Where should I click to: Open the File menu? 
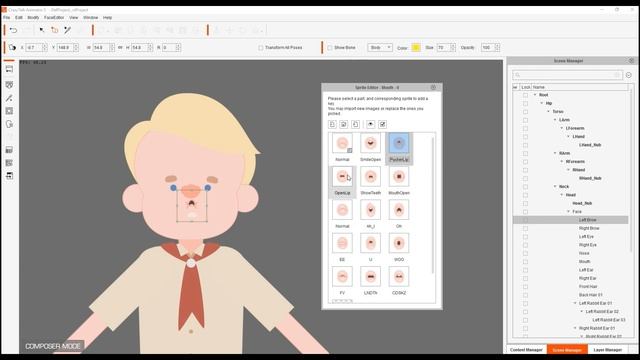coord(7,18)
